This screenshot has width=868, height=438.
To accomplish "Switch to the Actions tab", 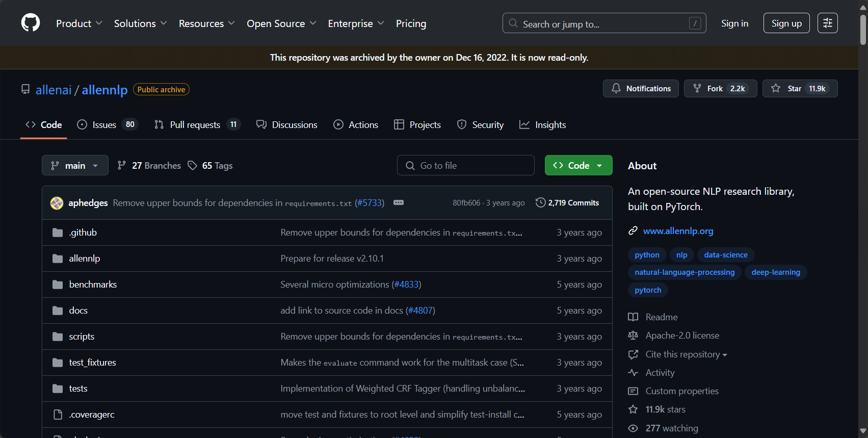I will tap(356, 125).
